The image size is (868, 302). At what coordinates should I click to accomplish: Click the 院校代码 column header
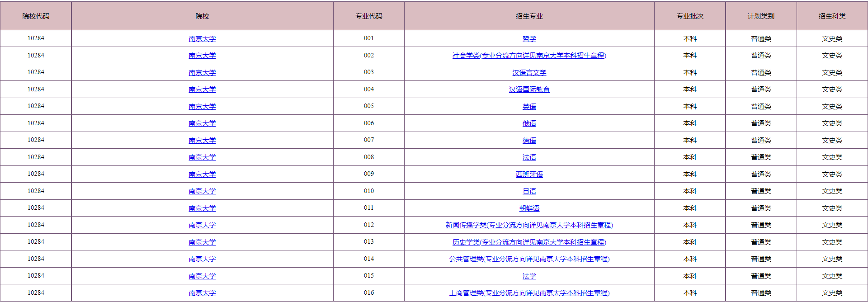(36, 16)
